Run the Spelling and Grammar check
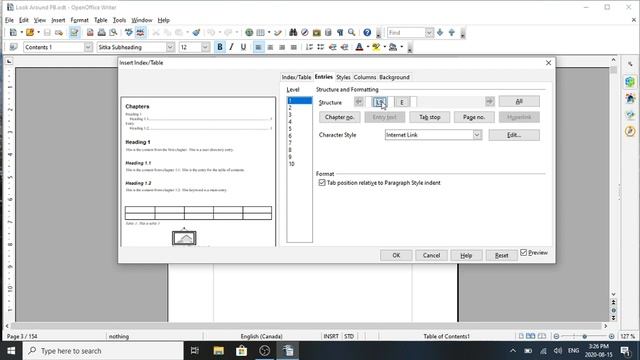 click(x=129, y=33)
